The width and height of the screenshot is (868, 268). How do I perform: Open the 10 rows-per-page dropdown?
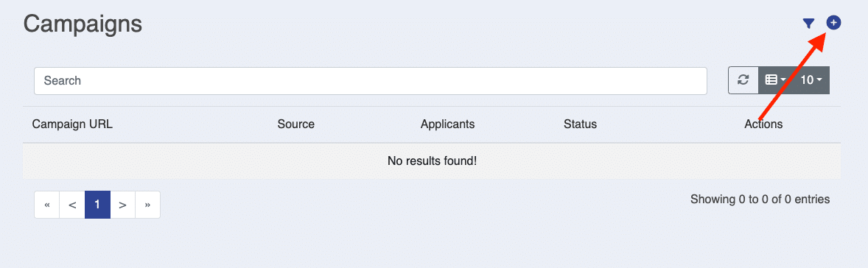point(811,80)
